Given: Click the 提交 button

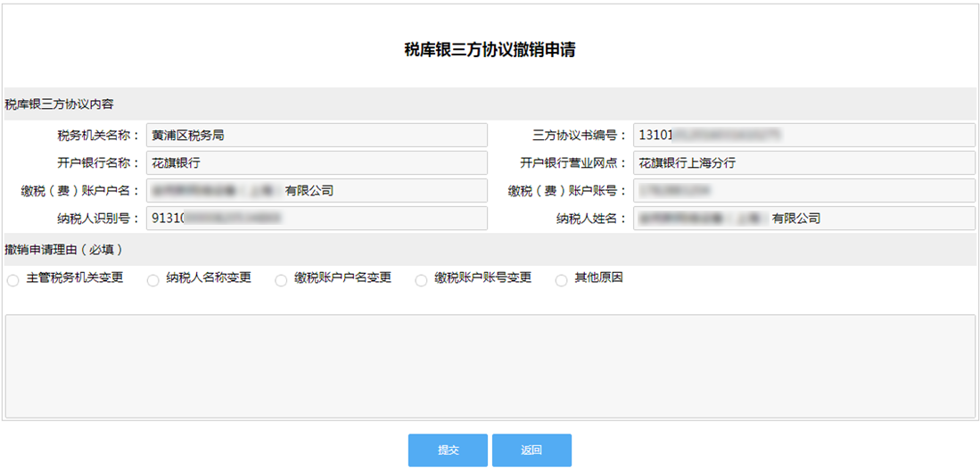Looking at the screenshot, I should 448,451.
